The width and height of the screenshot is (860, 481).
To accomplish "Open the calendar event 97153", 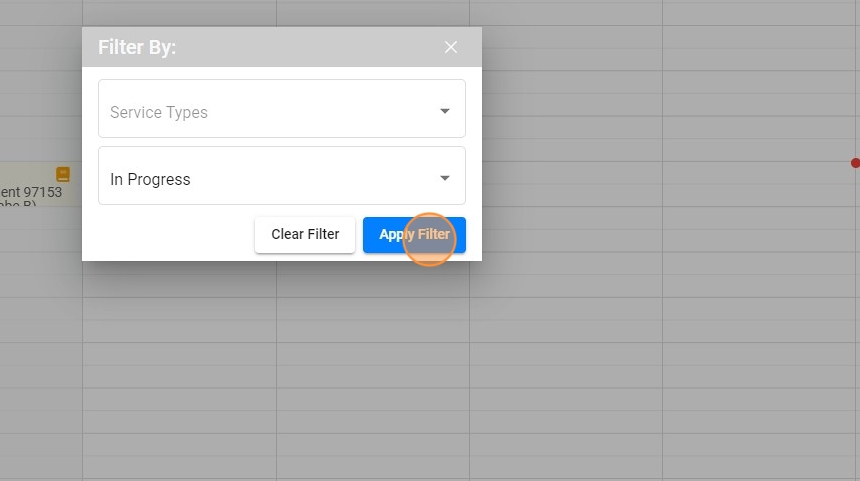I will pos(30,192).
